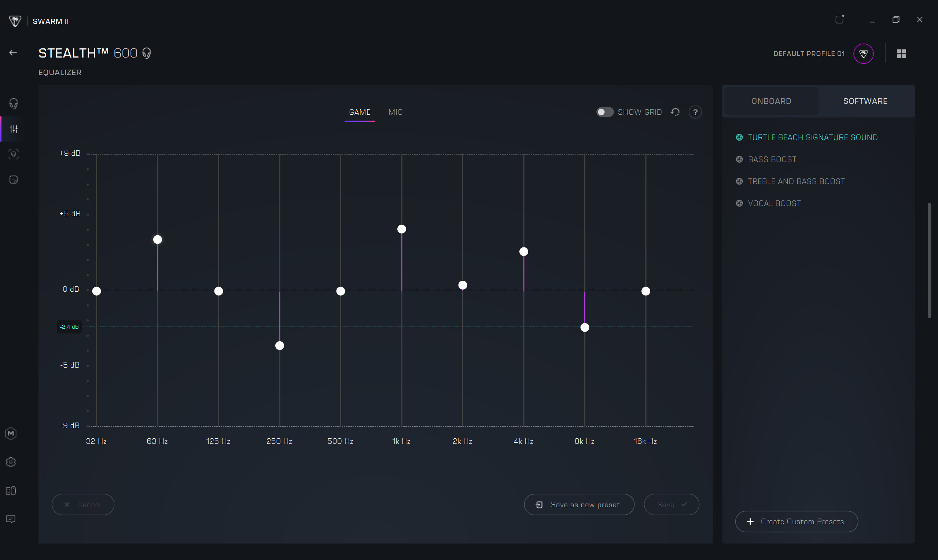The image size is (938, 560).
Task: Click the 125 Hz slider handle
Action: coord(218,291)
